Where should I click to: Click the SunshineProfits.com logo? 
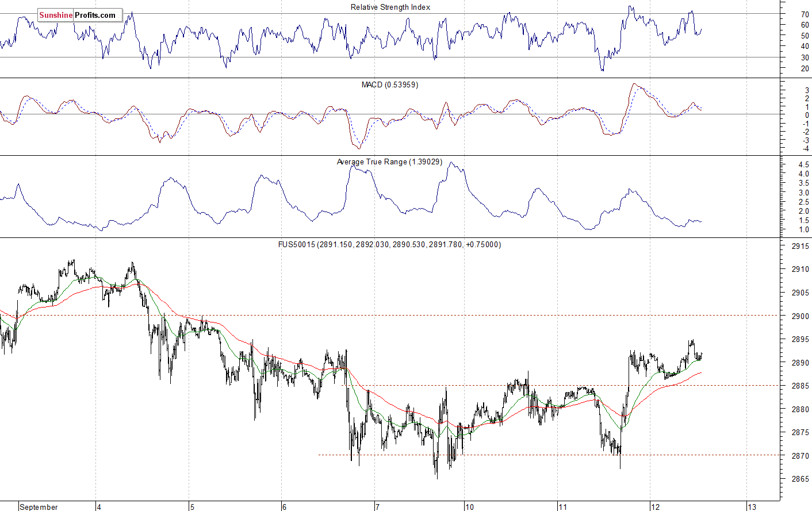[x=80, y=16]
